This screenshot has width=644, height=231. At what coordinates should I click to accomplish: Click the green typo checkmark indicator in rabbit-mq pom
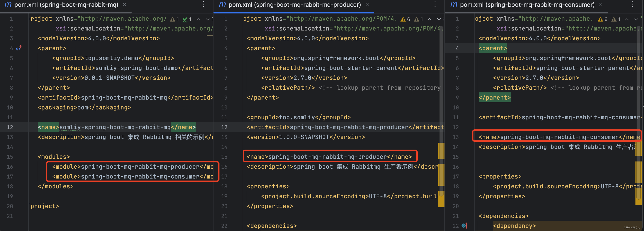[187, 19]
